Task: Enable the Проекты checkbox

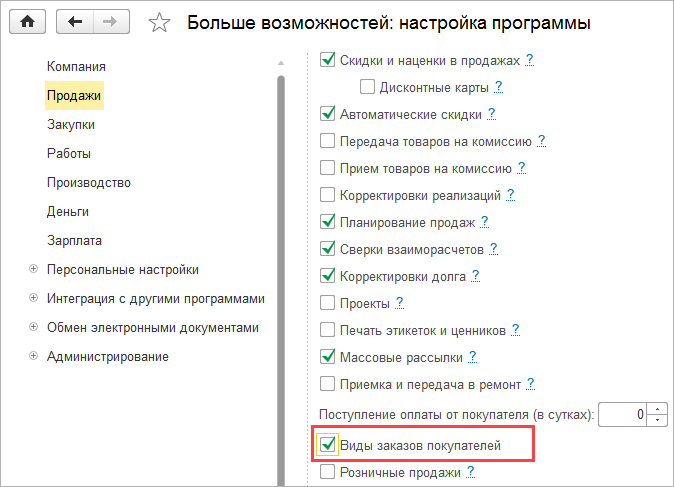Action: (327, 302)
